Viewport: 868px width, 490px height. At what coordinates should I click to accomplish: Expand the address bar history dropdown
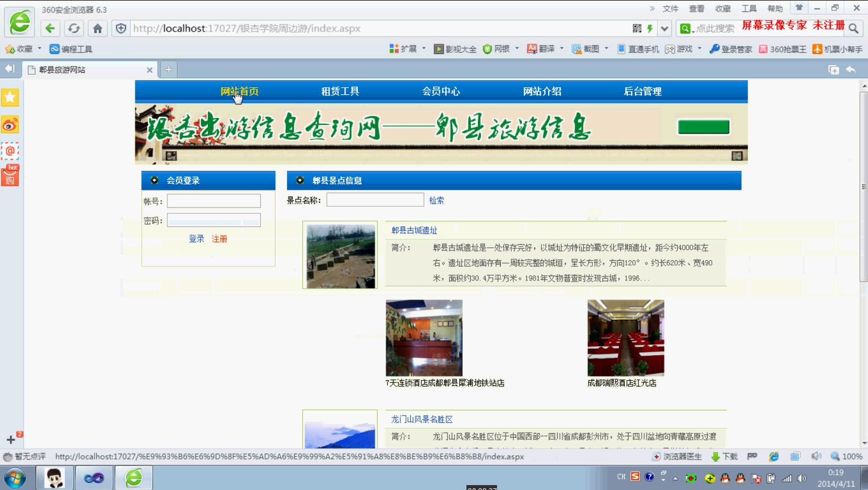(x=665, y=28)
